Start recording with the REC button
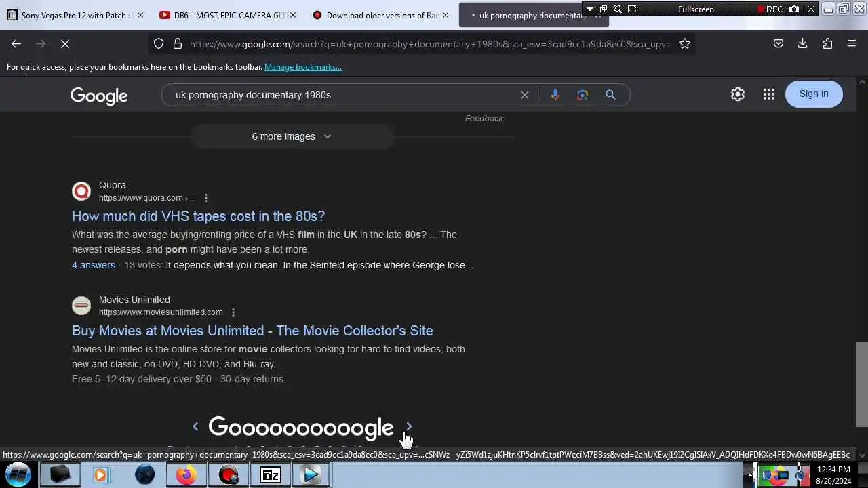This screenshot has width=868, height=488. [x=770, y=9]
